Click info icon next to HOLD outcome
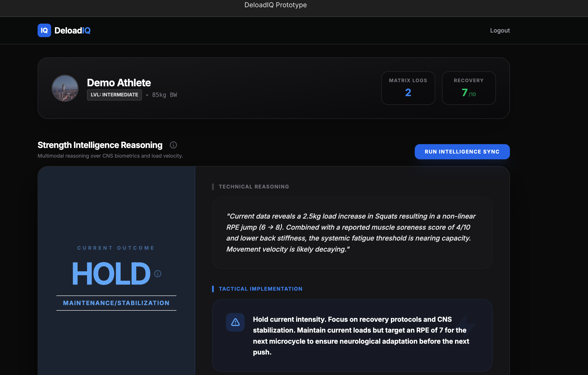Screen dimensions: 588x375 coord(158,274)
